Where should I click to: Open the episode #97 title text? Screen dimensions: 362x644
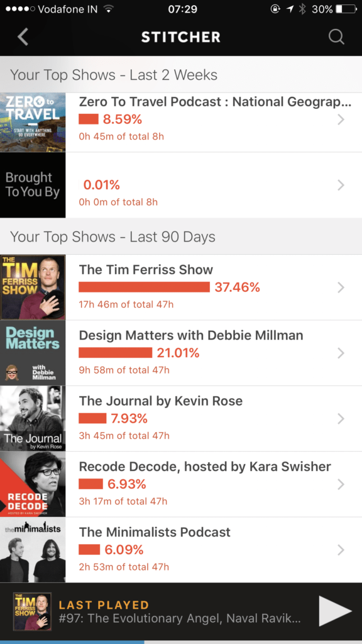click(x=179, y=619)
